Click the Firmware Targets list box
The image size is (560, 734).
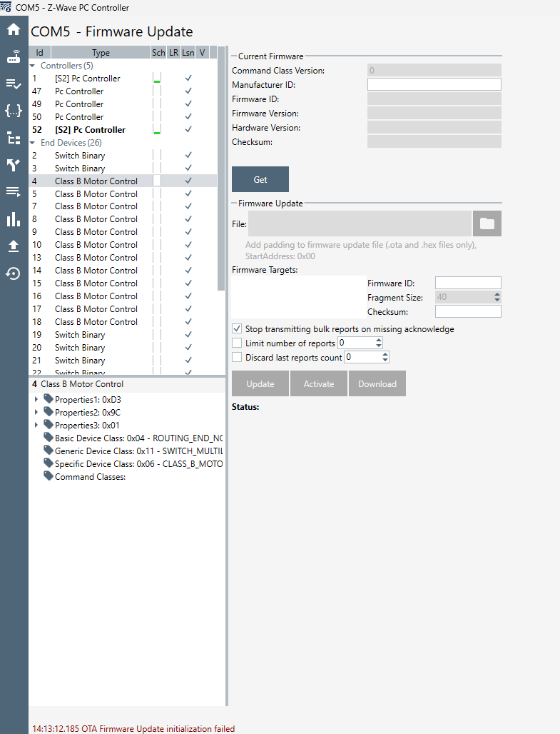coord(298,297)
